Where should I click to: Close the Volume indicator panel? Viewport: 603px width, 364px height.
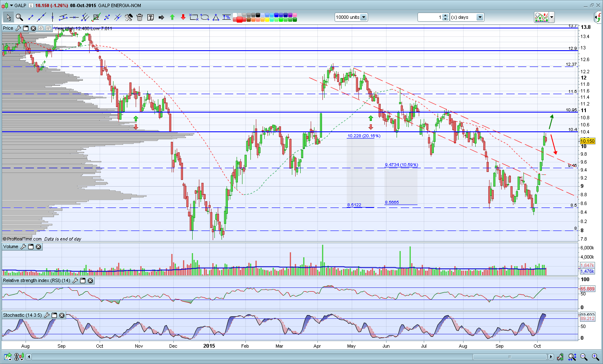coord(39,247)
